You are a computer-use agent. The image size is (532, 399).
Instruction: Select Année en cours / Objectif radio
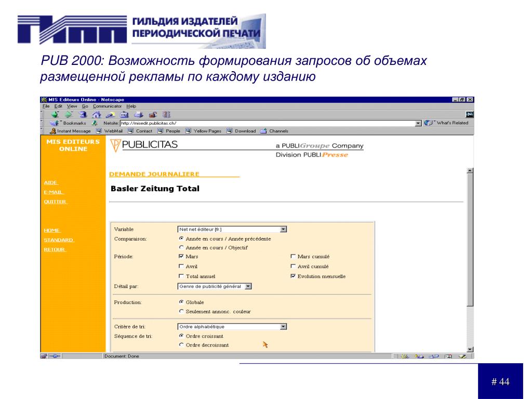pyautogui.click(x=181, y=247)
